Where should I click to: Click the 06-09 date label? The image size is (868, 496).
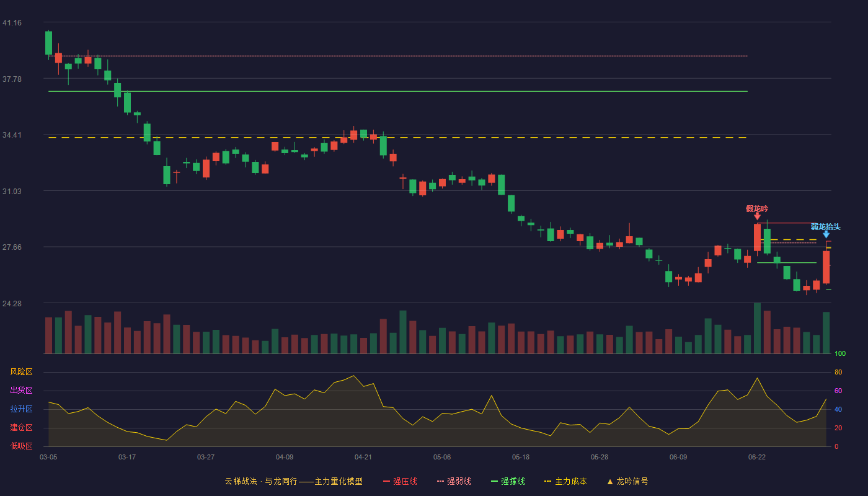[x=678, y=457]
